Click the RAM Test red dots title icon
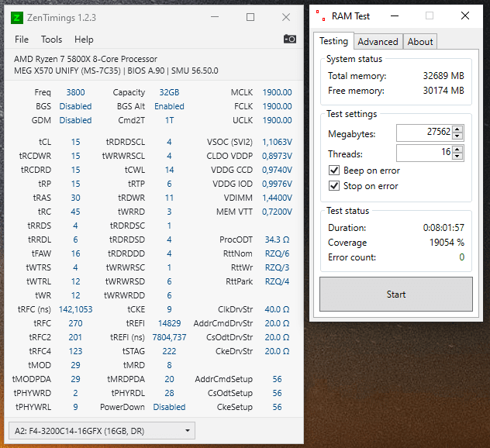The height and width of the screenshot is (448, 490). 321,16
